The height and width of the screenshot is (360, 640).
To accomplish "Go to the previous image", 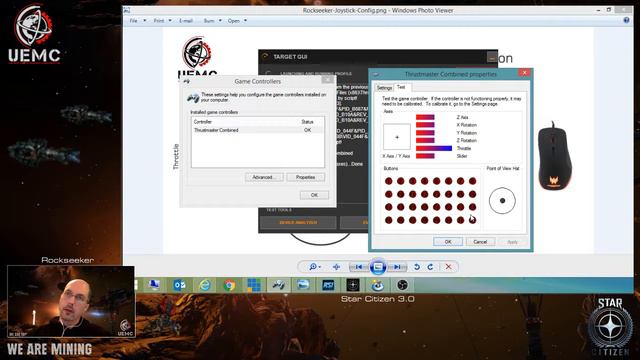I will click(359, 267).
